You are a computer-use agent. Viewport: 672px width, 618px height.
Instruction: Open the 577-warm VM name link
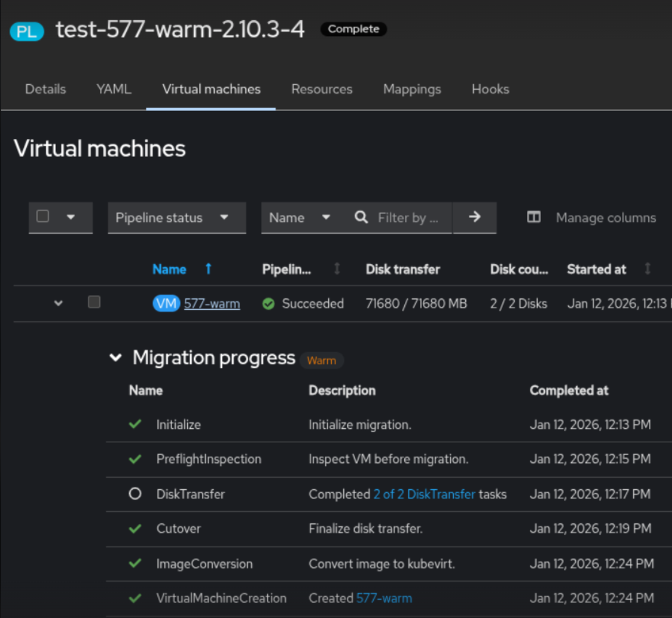point(212,304)
